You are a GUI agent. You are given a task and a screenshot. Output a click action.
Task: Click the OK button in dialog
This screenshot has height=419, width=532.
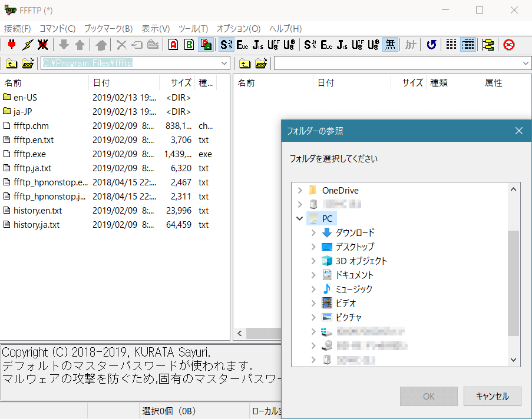429,396
